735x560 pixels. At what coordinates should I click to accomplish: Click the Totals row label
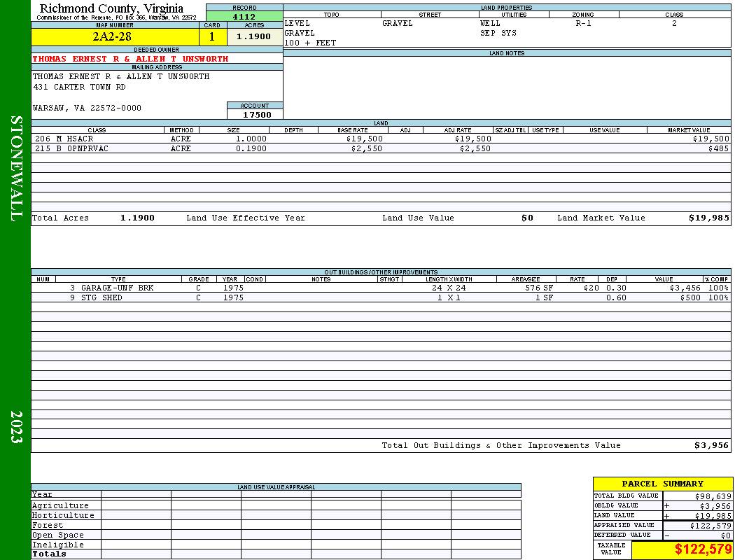(49, 554)
